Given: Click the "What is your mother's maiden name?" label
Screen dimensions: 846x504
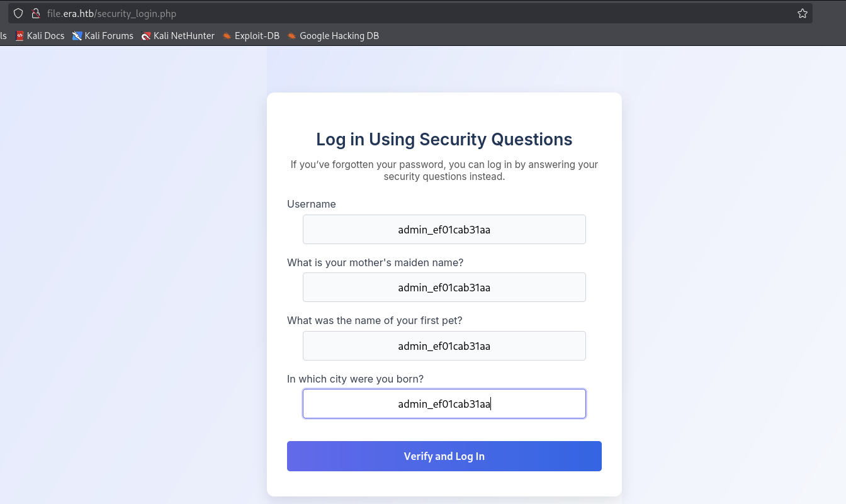Looking at the screenshot, I should pos(375,262).
